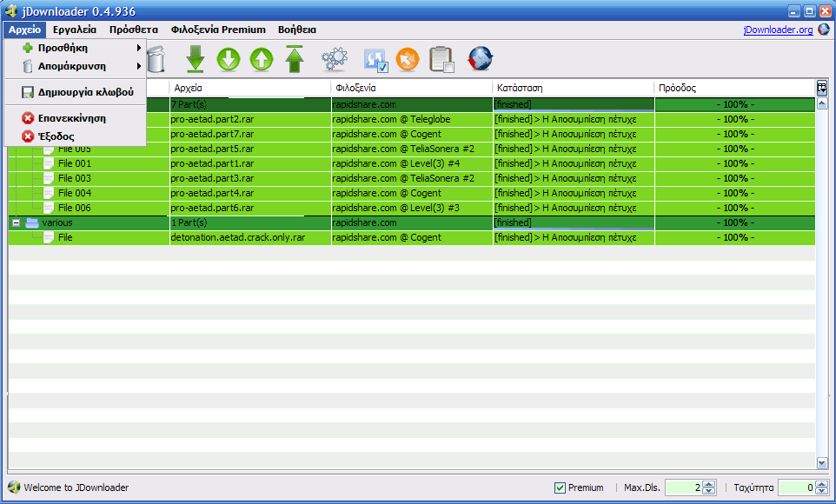Toggle the clipboard monitoring icon
Screen dimensions: 836x504
(441, 59)
